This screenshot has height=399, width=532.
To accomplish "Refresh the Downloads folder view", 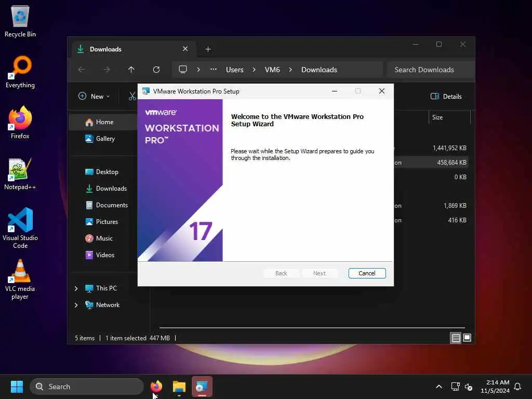I will [x=156, y=70].
